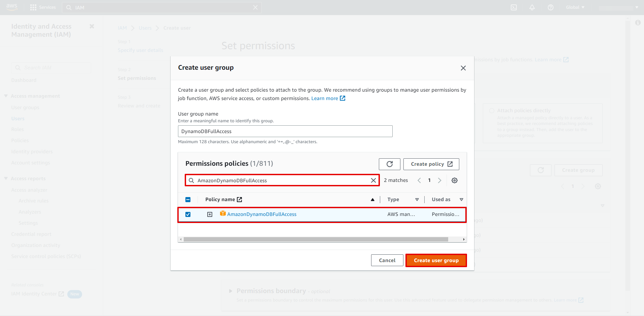The height and width of the screenshot is (316, 644).
Task: Open the Global region dropdown
Action: pos(575,7)
